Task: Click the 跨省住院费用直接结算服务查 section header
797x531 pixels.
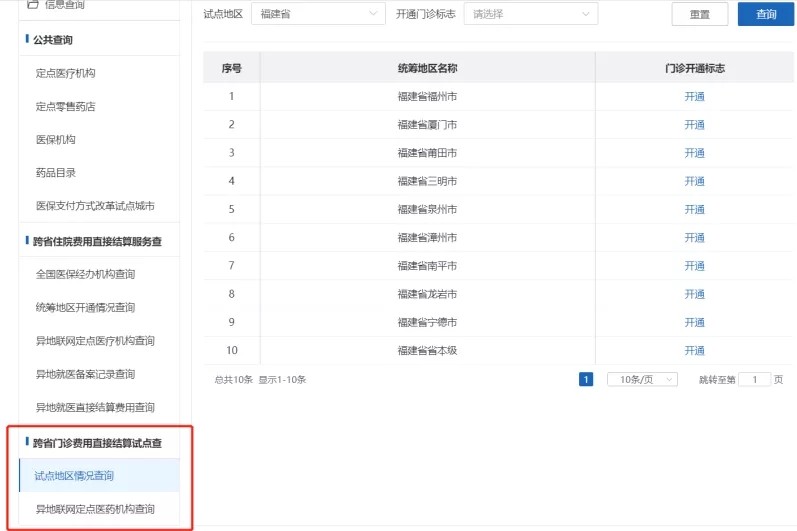Action: tap(97, 241)
